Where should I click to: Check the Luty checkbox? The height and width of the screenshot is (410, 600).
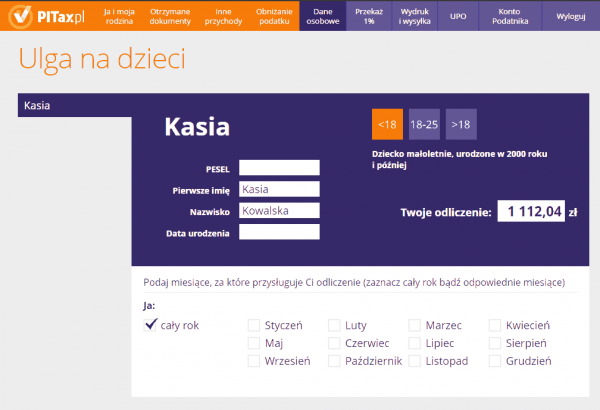point(334,325)
